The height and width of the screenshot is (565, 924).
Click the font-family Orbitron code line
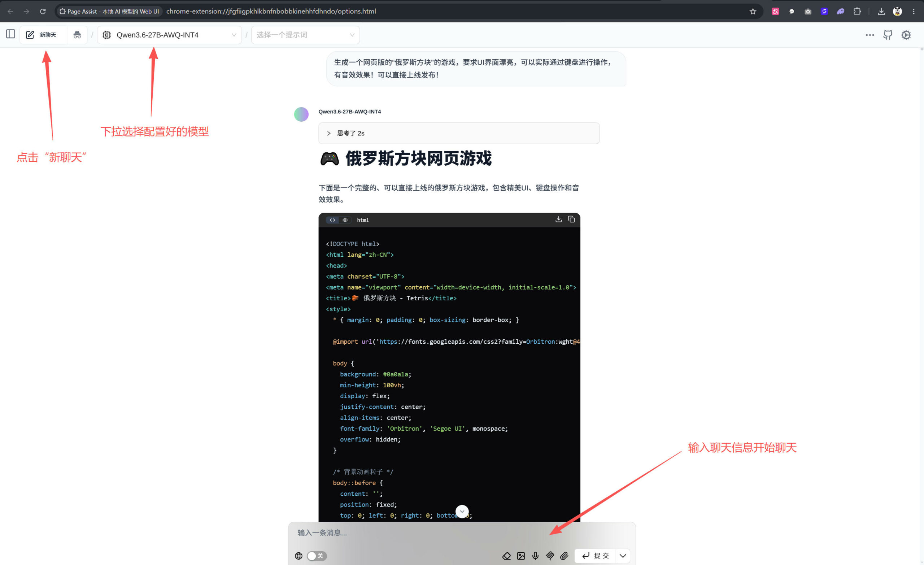[424, 429]
